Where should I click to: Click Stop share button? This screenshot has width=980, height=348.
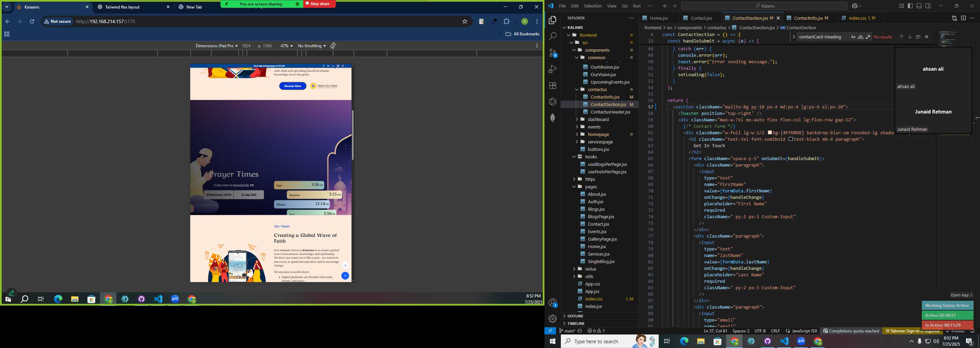click(x=320, y=4)
